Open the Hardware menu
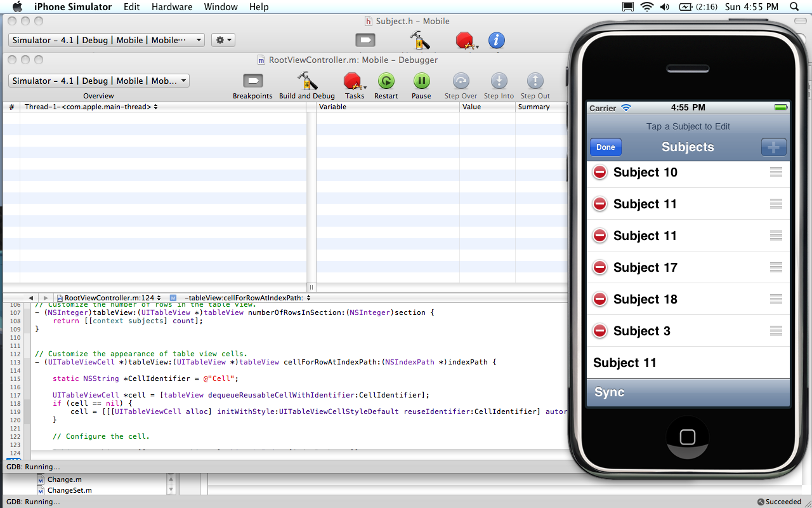 click(x=172, y=7)
